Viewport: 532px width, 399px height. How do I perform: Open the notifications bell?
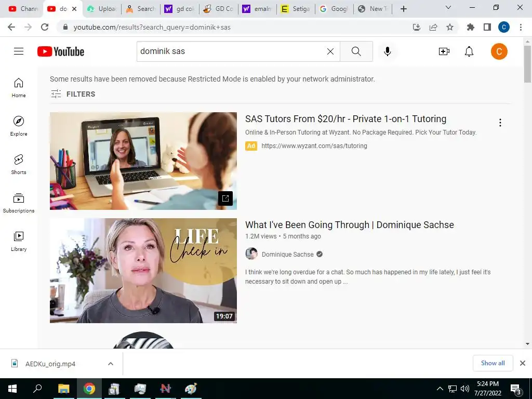[x=469, y=51]
